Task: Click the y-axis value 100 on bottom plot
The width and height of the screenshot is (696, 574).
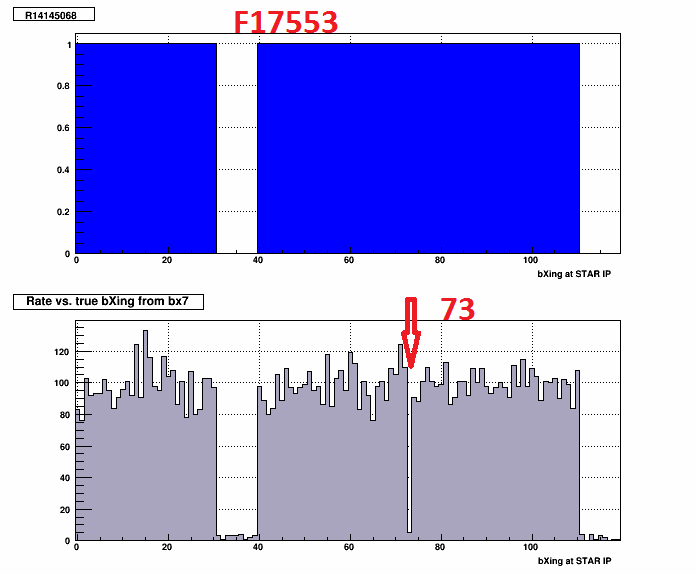Action: click(x=62, y=383)
